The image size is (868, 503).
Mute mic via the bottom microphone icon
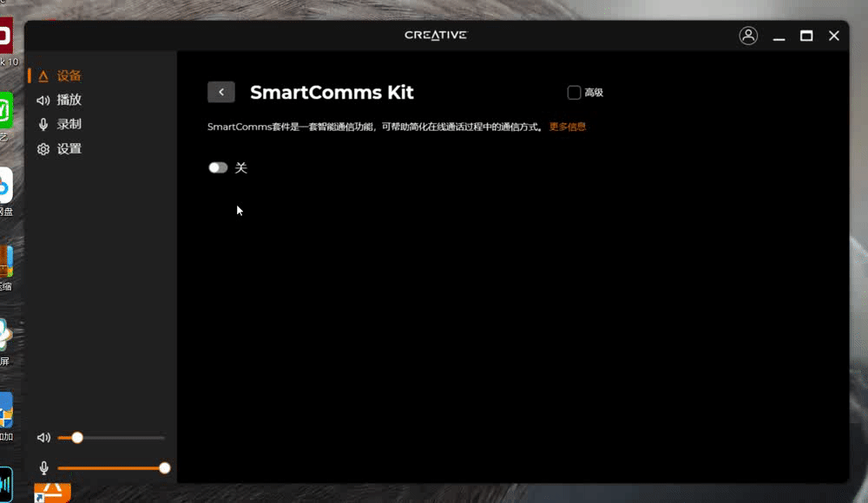point(43,468)
